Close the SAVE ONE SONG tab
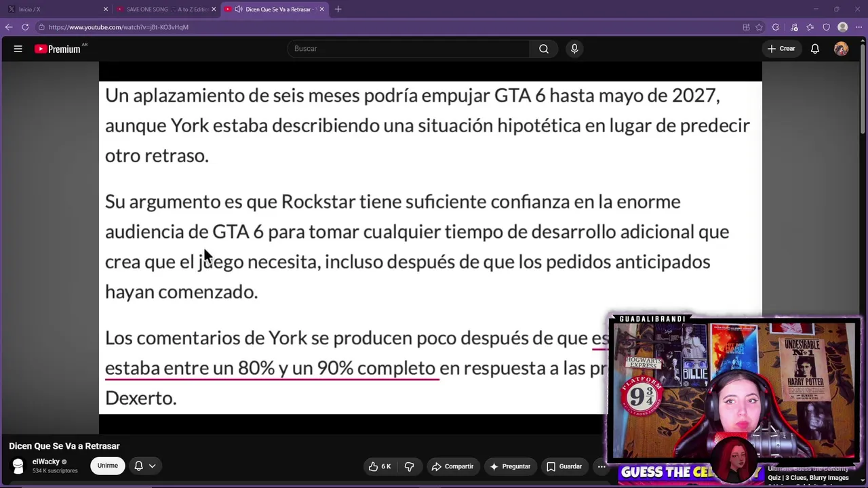Screen dimensions: 868x488 (x=214, y=9)
